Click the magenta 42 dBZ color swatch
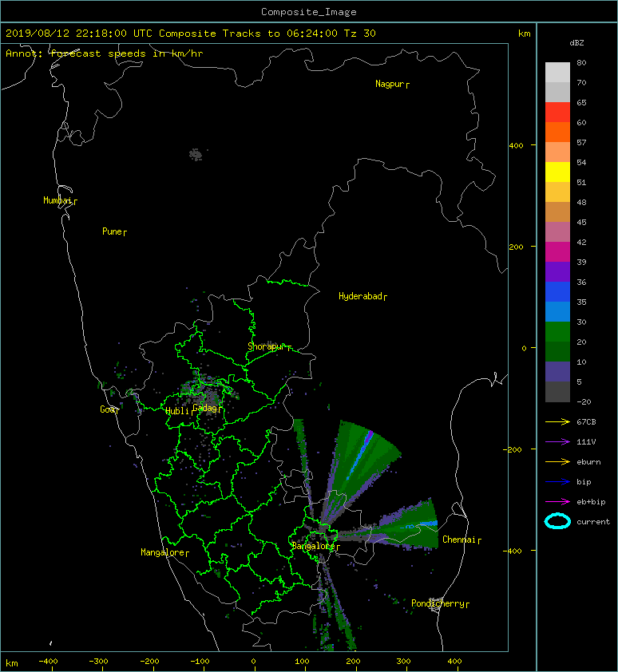Image resolution: width=618 pixels, height=672 pixels. coord(557,251)
